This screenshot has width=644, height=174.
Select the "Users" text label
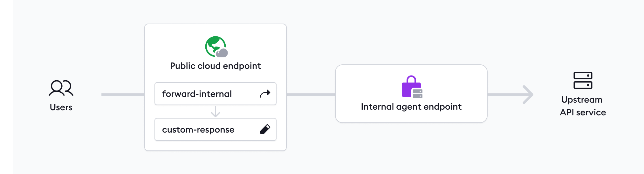61,107
